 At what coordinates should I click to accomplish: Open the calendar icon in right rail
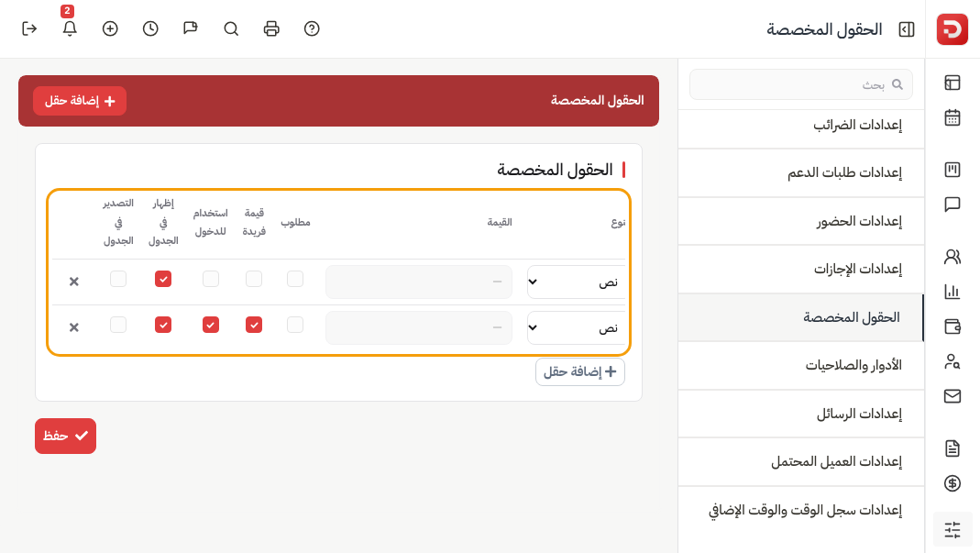(x=952, y=117)
